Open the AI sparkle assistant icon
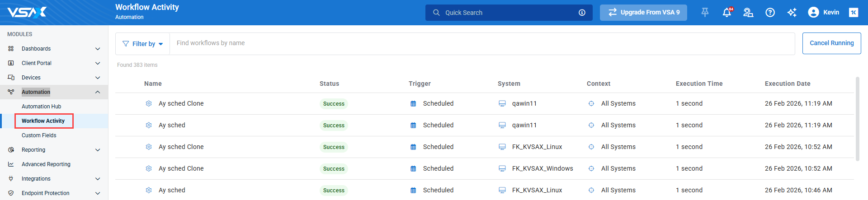The height and width of the screenshot is (200, 868). pos(792,13)
